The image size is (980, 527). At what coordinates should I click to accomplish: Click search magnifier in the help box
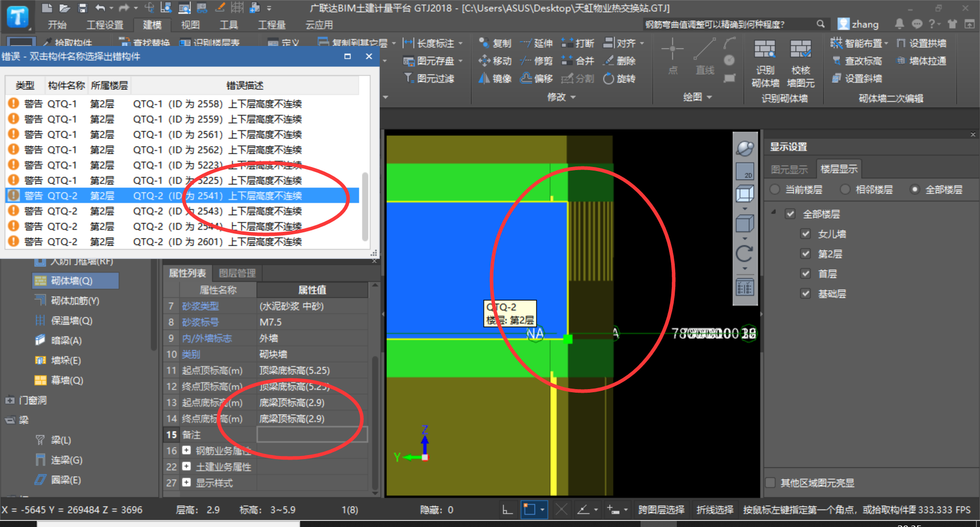click(820, 24)
